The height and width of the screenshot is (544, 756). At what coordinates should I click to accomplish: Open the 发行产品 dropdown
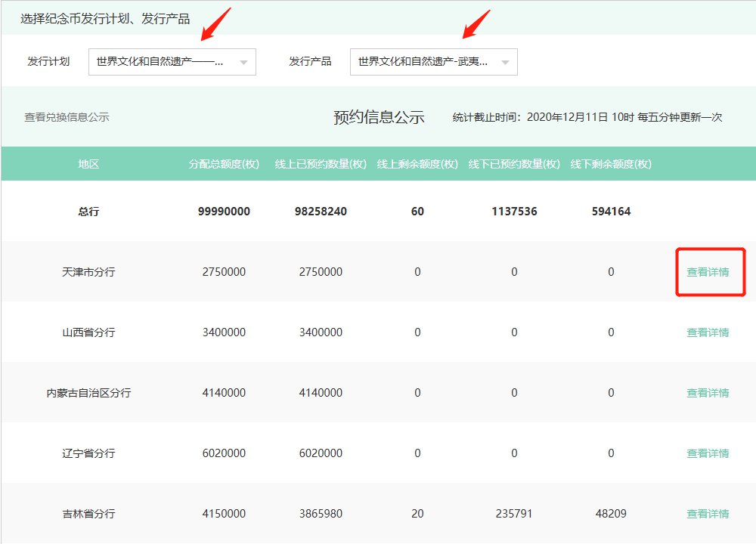[x=433, y=62]
